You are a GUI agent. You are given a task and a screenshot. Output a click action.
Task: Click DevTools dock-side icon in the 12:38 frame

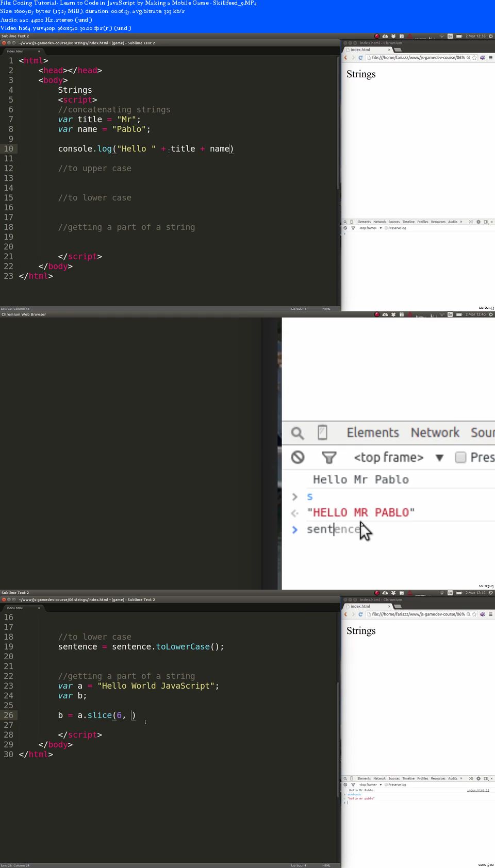486,222
